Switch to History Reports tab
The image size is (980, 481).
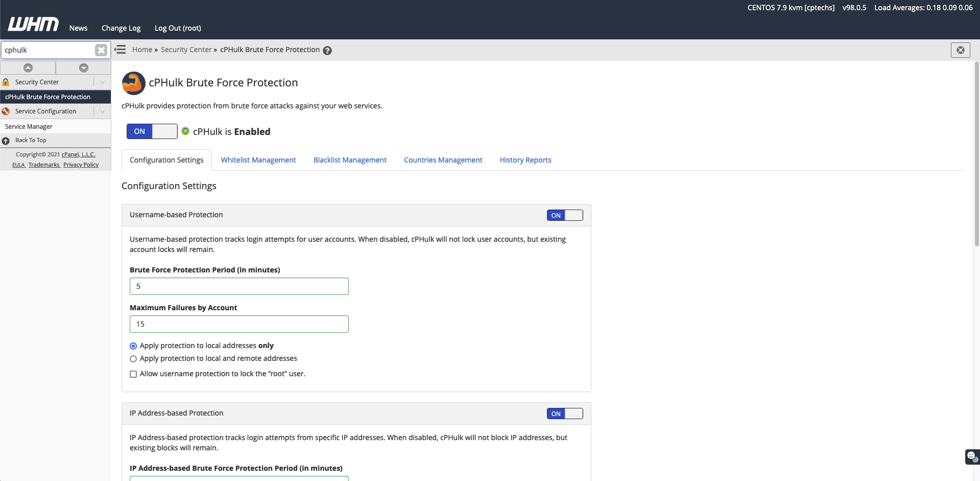coord(525,160)
